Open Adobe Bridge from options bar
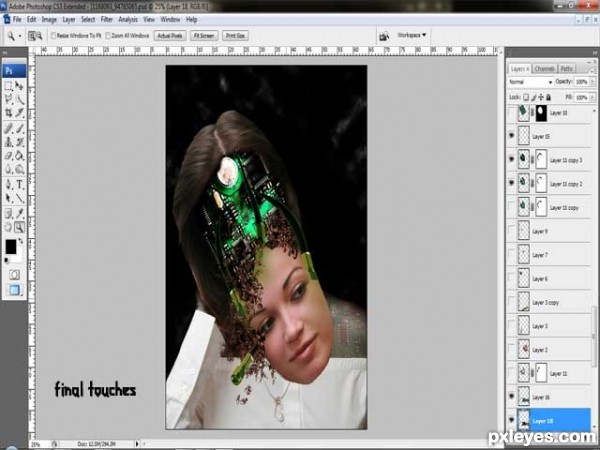 point(384,36)
